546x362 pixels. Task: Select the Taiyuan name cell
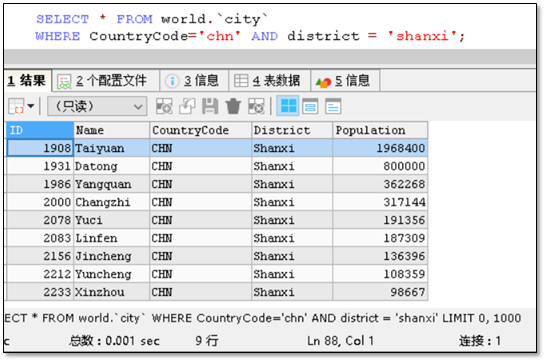111,148
